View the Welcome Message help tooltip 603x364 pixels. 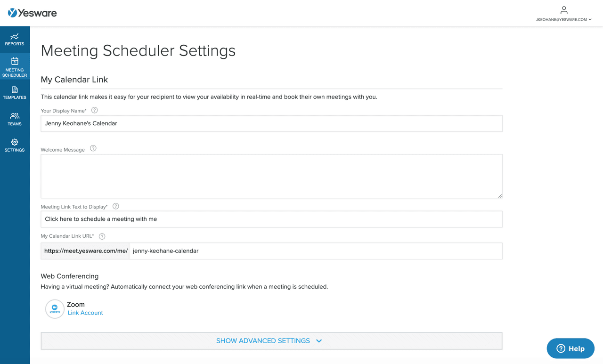pyautogui.click(x=93, y=148)
